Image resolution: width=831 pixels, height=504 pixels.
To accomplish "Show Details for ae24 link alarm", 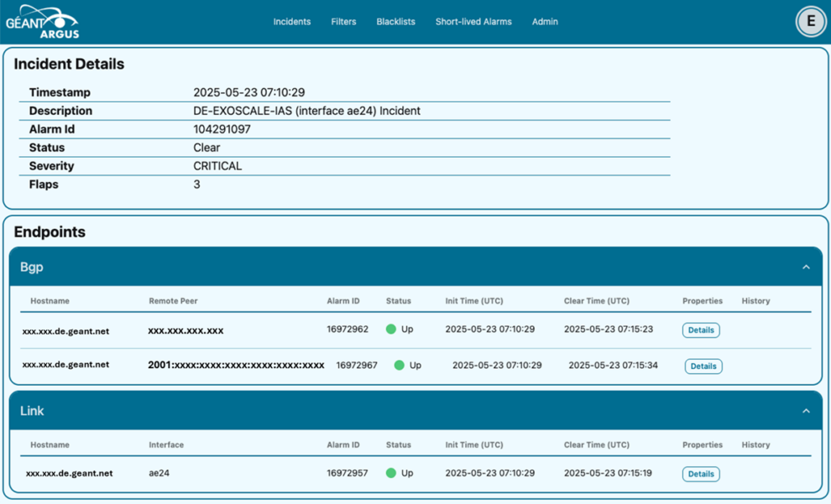I will (700, 474).
